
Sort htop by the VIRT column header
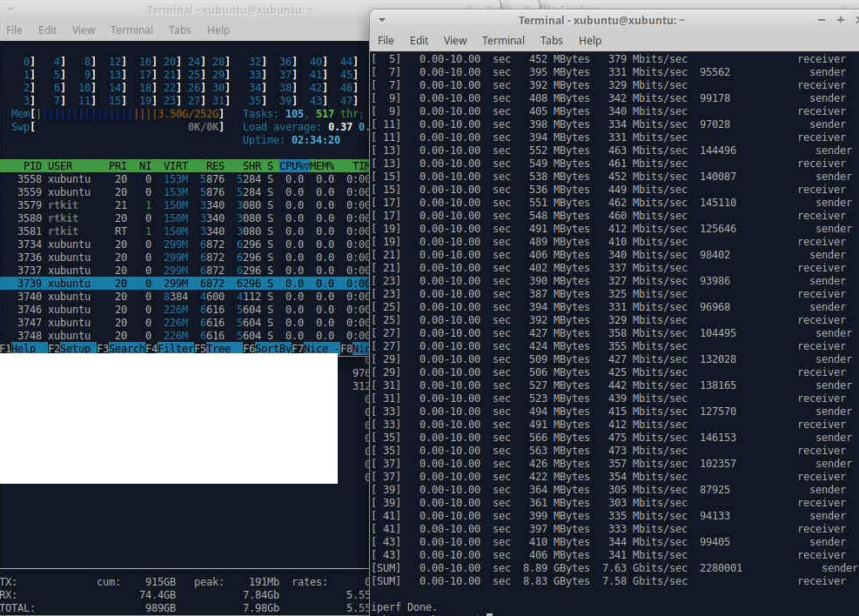tap(175, 166)
